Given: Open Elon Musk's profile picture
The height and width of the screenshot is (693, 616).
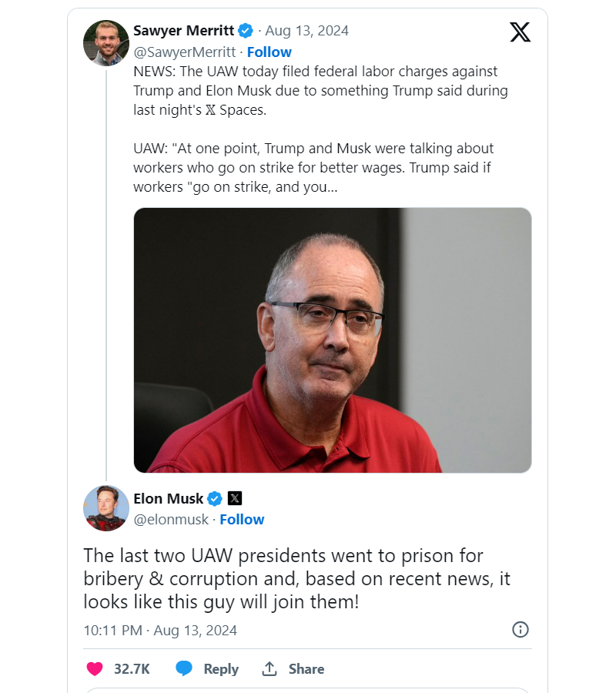Looking at the screenshot, I should (106, 508).
